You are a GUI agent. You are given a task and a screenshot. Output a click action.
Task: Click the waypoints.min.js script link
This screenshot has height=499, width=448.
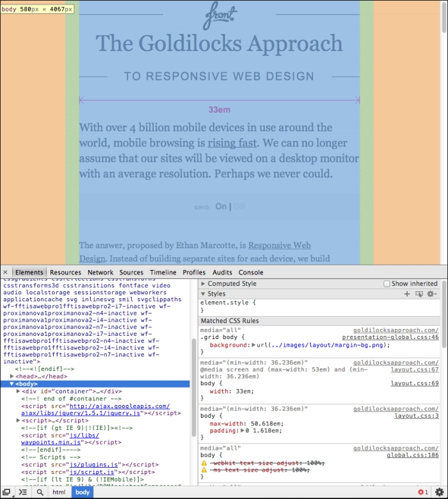pyautogui.click(x=60, y=439)
